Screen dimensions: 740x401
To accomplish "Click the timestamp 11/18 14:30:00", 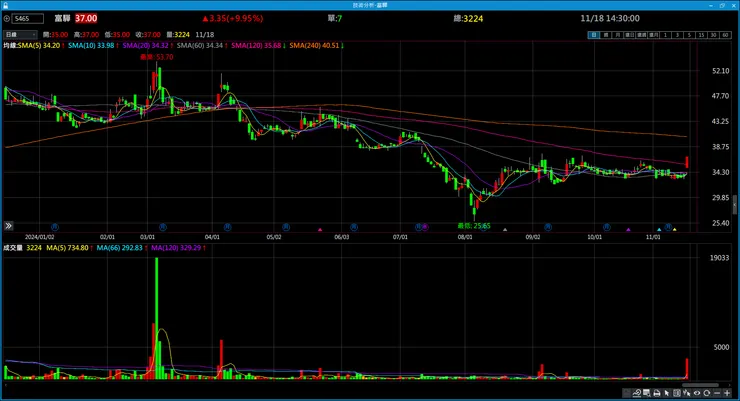I will click(x=610, y=18).
